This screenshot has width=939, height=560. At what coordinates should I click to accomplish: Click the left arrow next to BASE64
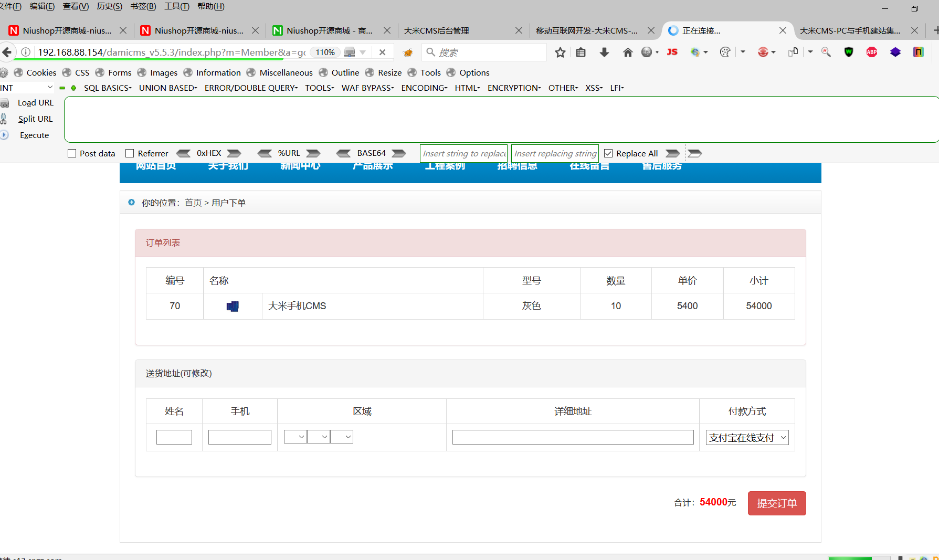pyautogui.click(x=344, y=153)
